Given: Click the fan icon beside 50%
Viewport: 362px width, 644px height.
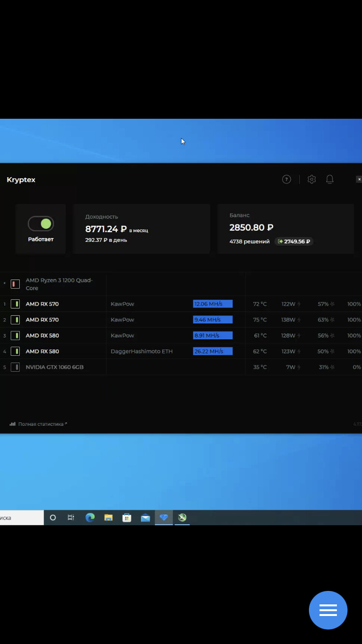Looking at the screenshot, I should (x=333, y=351).
